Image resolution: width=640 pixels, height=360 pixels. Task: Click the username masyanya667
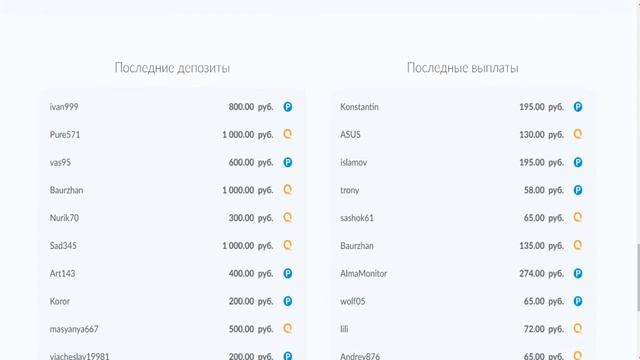[74, 329]
